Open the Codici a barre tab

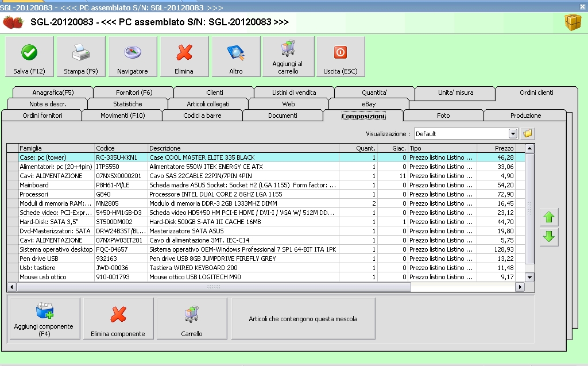[202, 115]
